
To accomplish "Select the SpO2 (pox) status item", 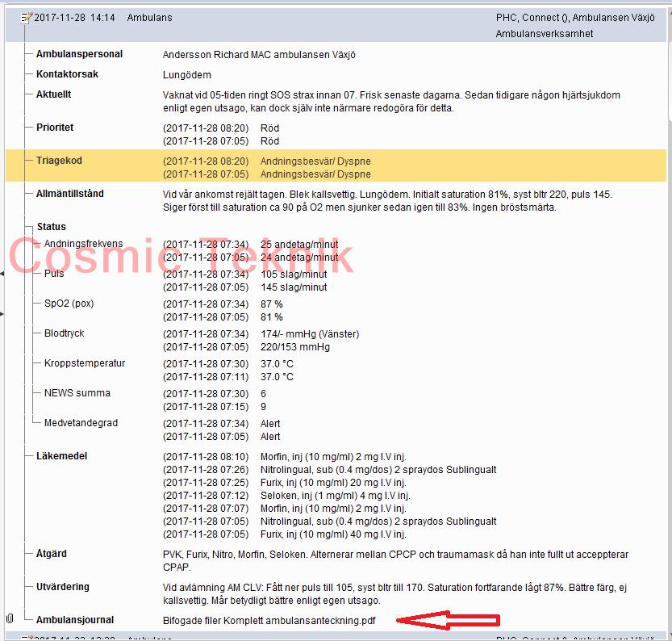I will [x=69, y=304].
